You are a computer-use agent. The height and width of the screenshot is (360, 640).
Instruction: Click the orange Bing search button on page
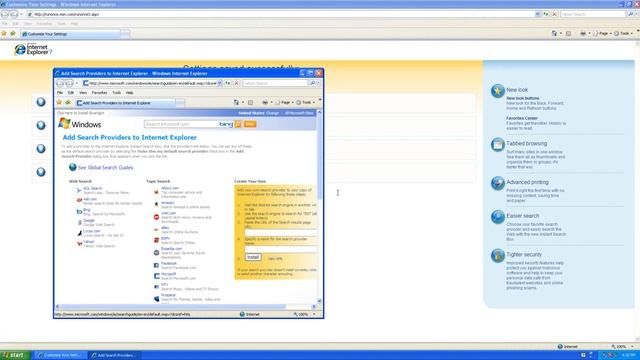click(x=238, y=124)
